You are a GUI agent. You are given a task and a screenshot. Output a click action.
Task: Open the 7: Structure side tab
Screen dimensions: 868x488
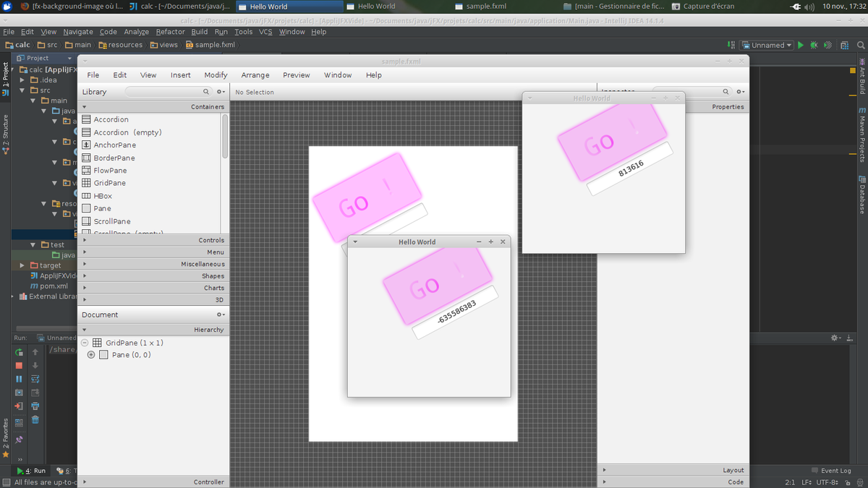(x=5, y=134)
